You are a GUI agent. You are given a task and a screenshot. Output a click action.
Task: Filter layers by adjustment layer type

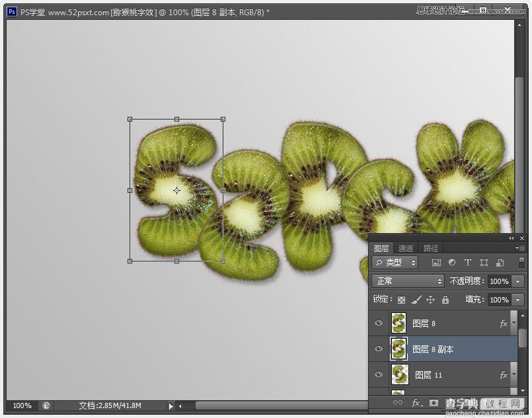[452, 262]
